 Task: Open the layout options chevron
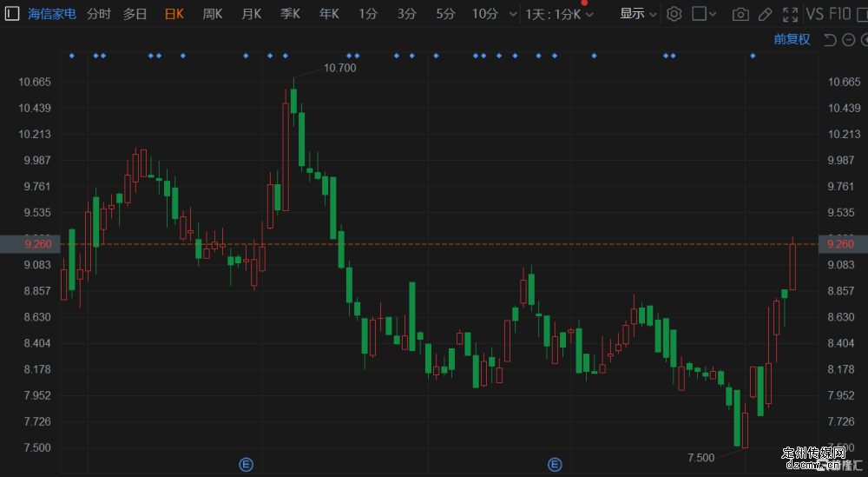click(x=713, y=14)
